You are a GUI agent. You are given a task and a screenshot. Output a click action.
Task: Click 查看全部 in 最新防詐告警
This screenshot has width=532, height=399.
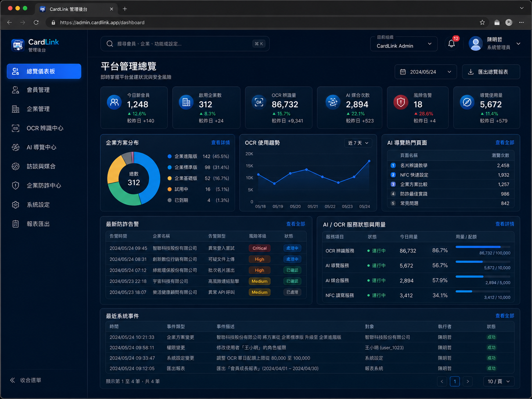tap(296, 224)
